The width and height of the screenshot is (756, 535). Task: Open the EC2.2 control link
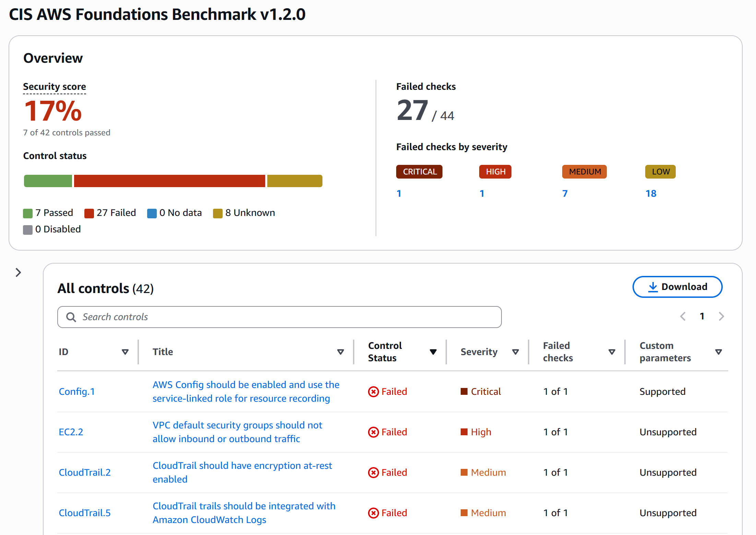click(x=71, y=432)
